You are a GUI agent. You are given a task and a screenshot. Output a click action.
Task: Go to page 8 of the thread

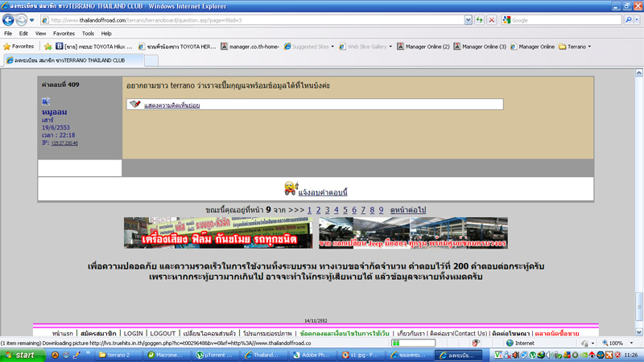[x=372, y=210]
